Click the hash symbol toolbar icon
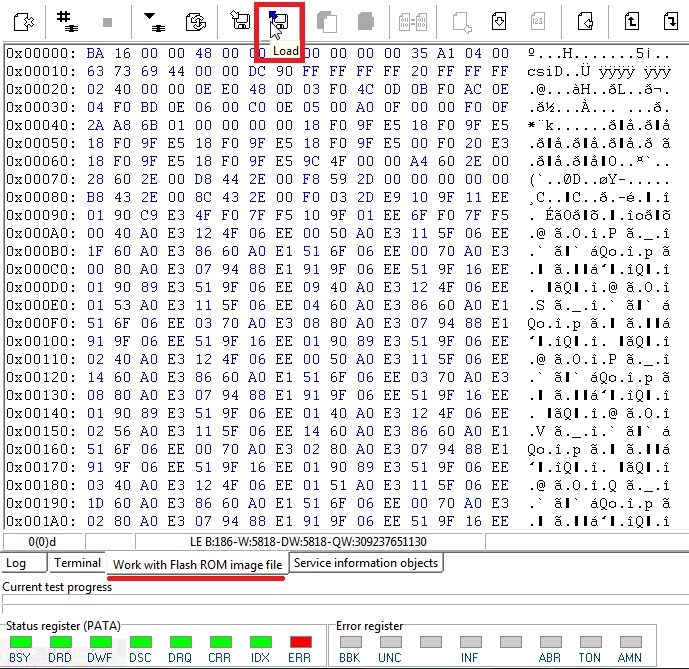This screenshot has width=689, height=669. tap(68, 20)
